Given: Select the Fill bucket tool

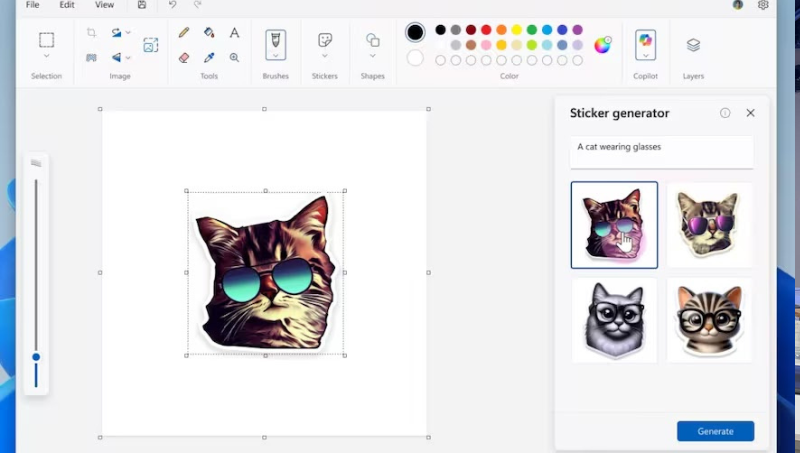Looking at the screenshot, I should 209,33.
